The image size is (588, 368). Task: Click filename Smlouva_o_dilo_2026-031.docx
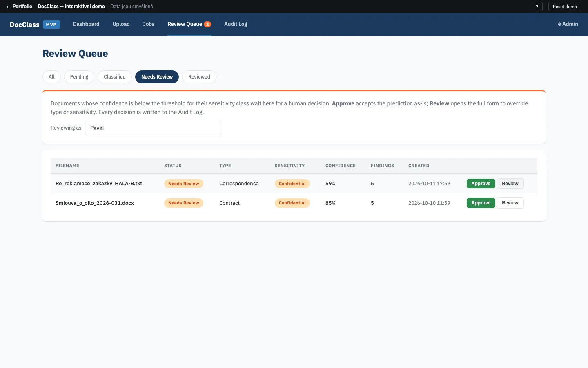tap(95, 203)
